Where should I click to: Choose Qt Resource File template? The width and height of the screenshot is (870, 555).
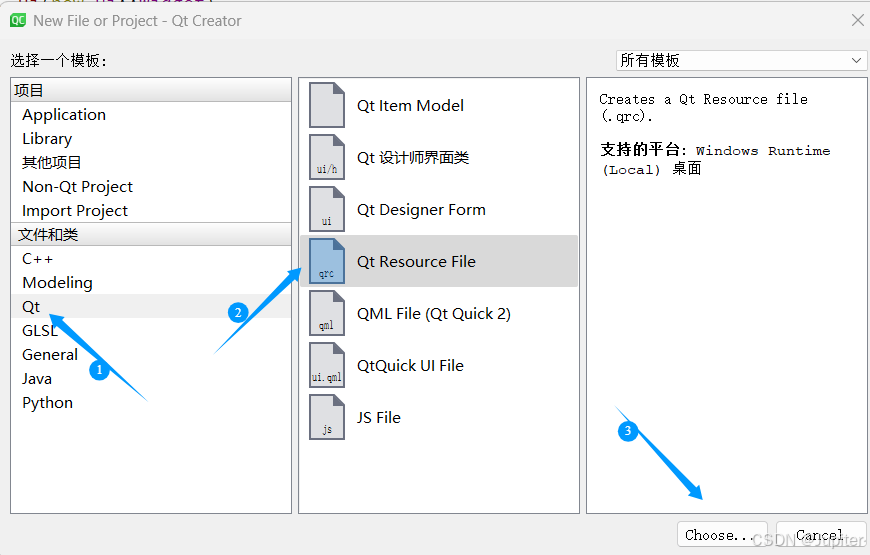439,261
